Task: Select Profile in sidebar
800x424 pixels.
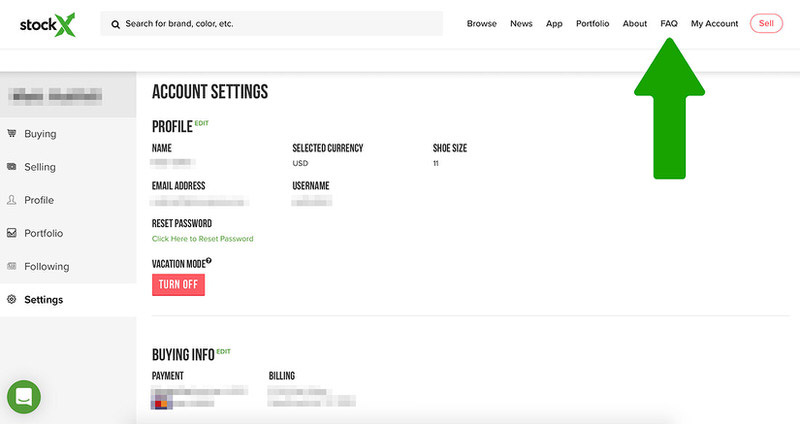Action: point(39,200)
